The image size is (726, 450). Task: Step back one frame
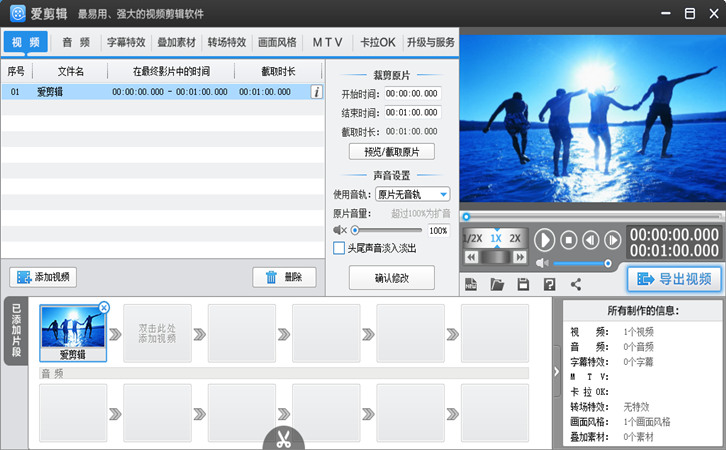[590, 239]
